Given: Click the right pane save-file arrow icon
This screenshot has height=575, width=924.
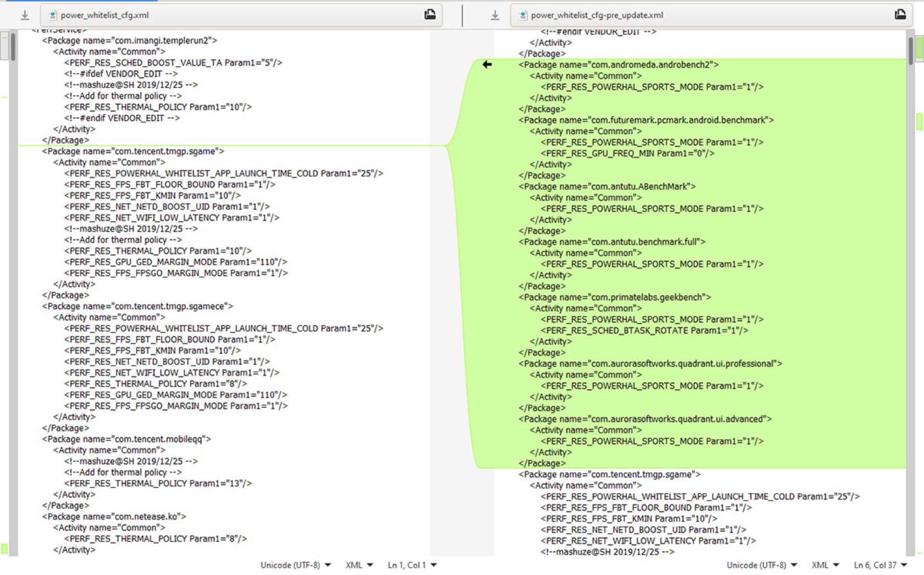Looking at the screenshot, I should 495,15.
